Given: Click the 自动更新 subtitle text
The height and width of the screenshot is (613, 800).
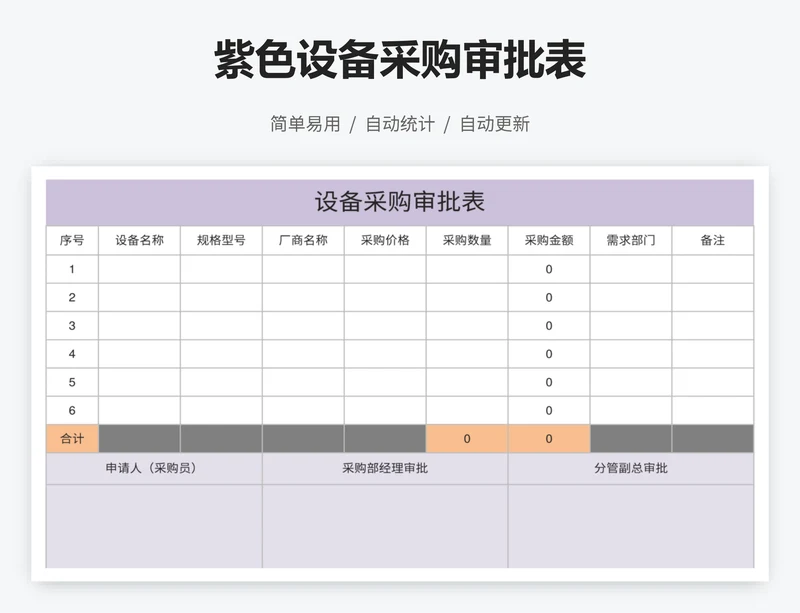Looking at the screenshot, I should [x=495, y=124].
